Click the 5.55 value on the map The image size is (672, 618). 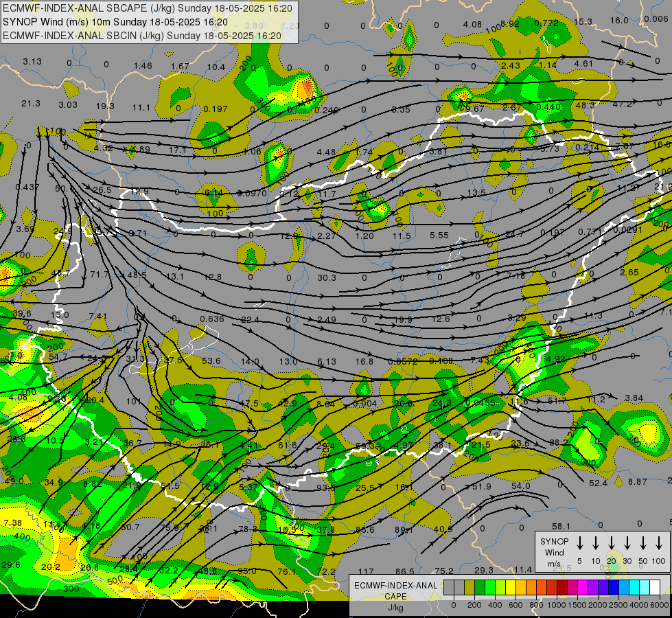[439, 236]
